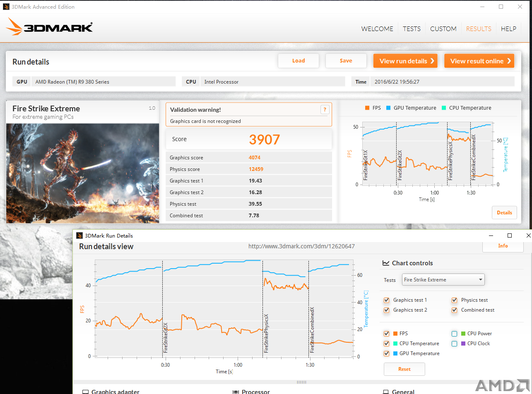Click the Save button
The image size is (532, 394).
[x=346, y=61]
